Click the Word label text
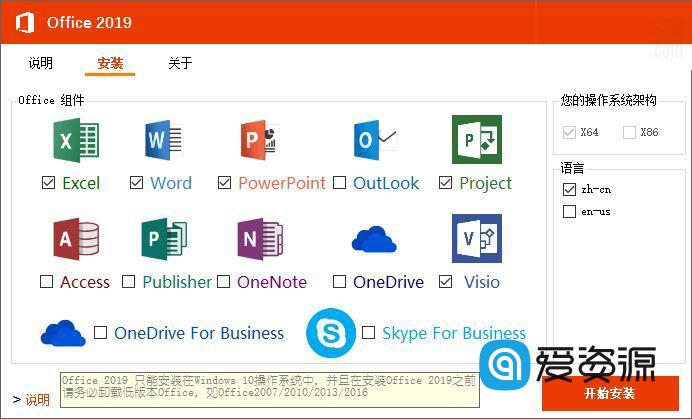The height and width of the screenshot is (419, 692). (171, 183)
